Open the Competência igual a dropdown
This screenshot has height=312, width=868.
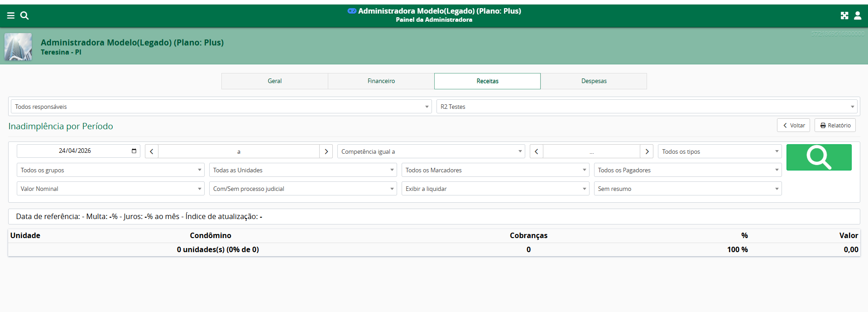coord(431,151)
